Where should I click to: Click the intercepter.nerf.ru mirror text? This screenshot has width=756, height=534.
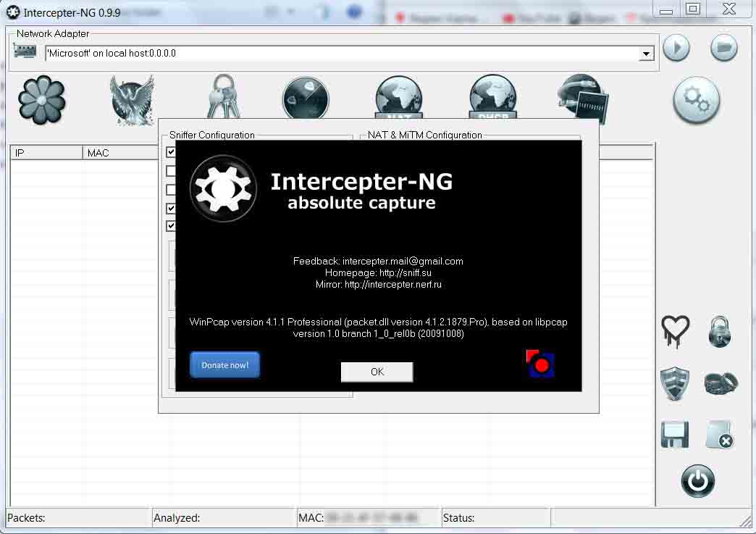click(x=393, y=284)
